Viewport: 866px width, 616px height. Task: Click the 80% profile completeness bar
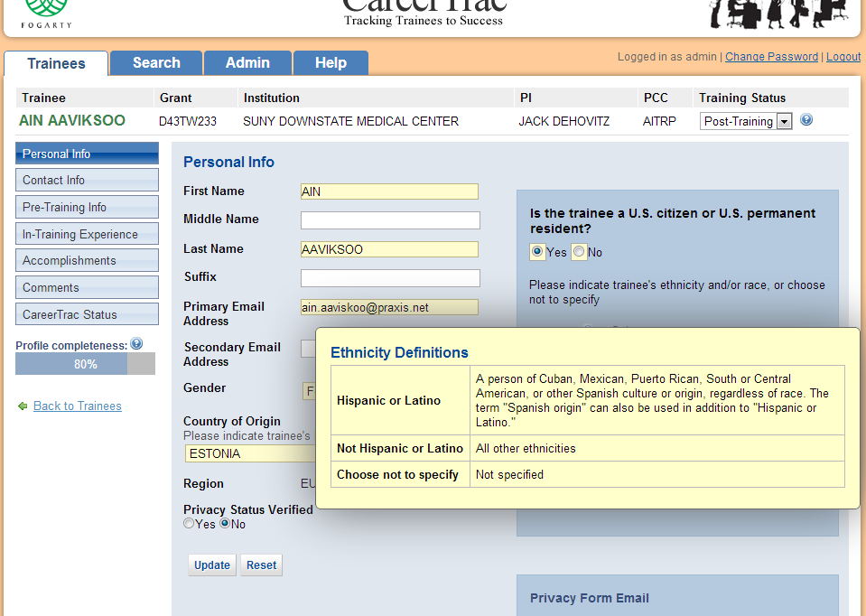pyautogui.click(x=85, y=364)
